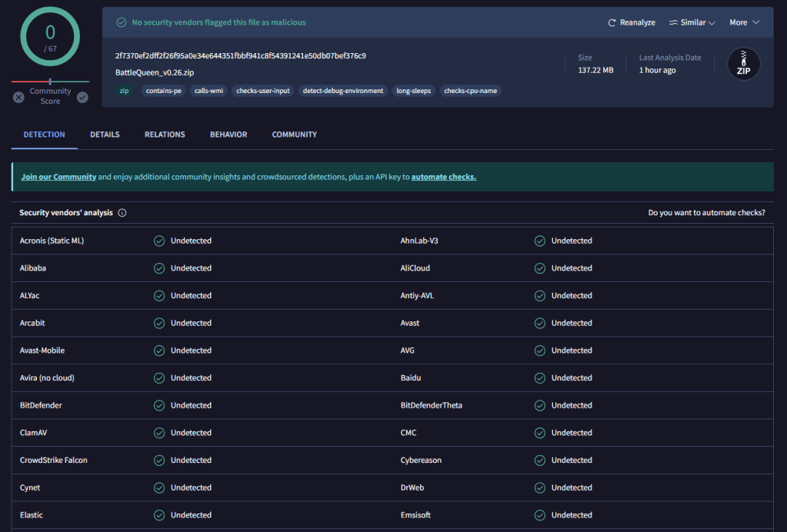Image resolution: width=787 pixels, height=532 pixels.
Task: Click the info icon beside Security vendors' analysis
Action: click(122, 213)
